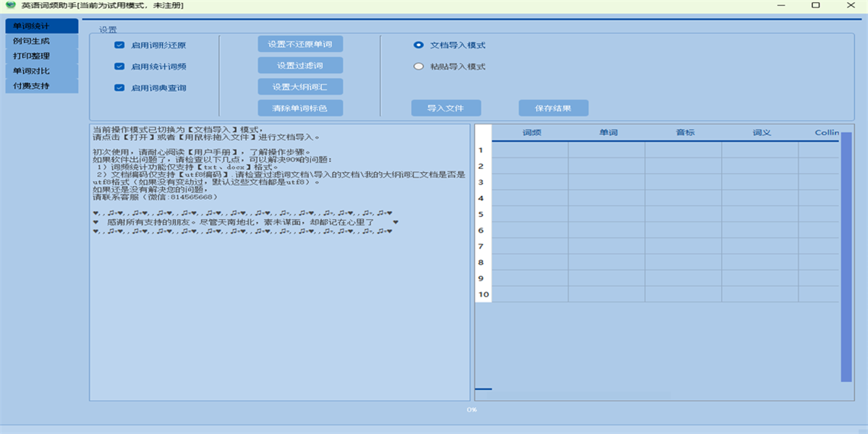Click the Collin column header
This screenshot has width=868, height=434.
click(820, 132)
